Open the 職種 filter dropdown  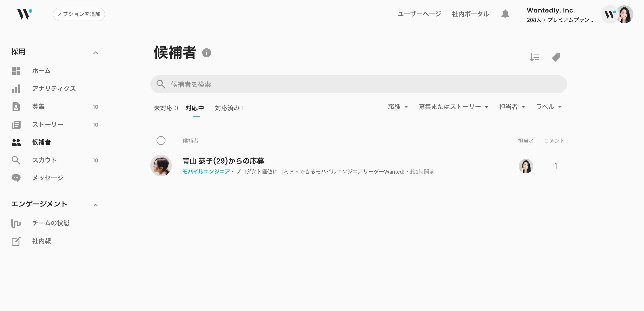click(398, 107)
